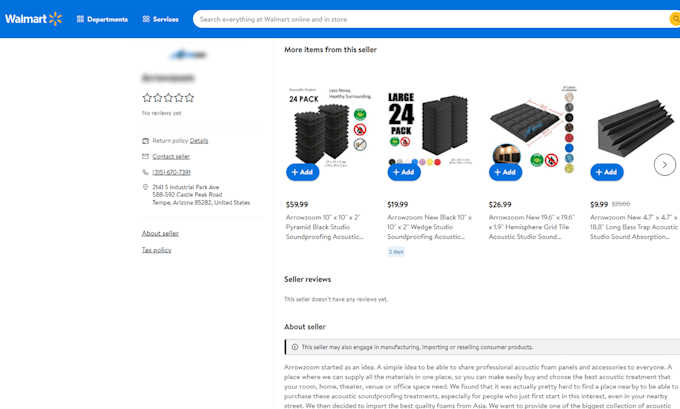Click the location pin icon
680x409 pixels.
(145, 187)
